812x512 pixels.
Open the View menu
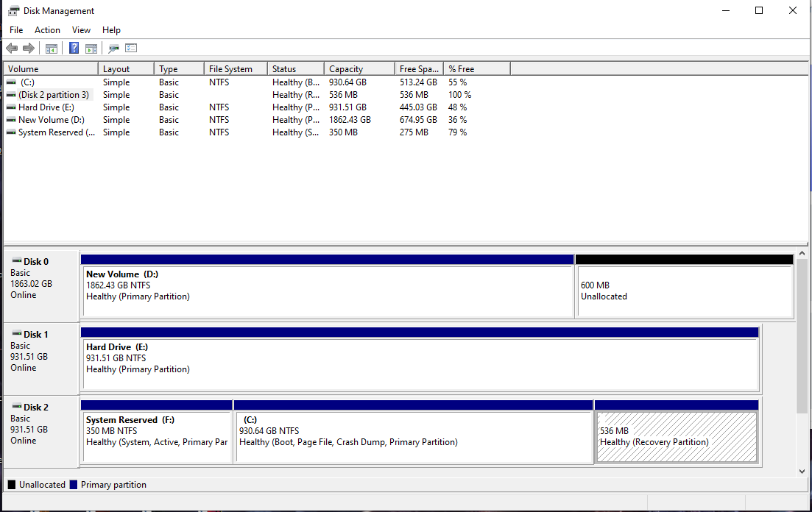point(81,29)
